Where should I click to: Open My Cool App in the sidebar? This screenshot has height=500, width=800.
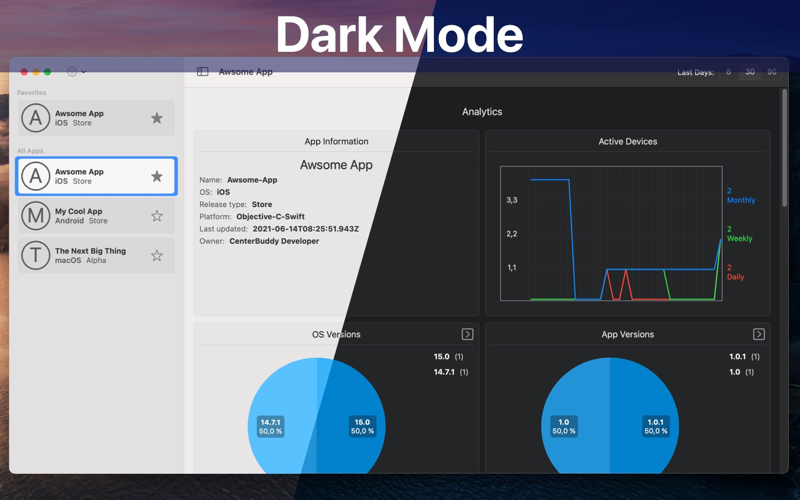point(96,216)
